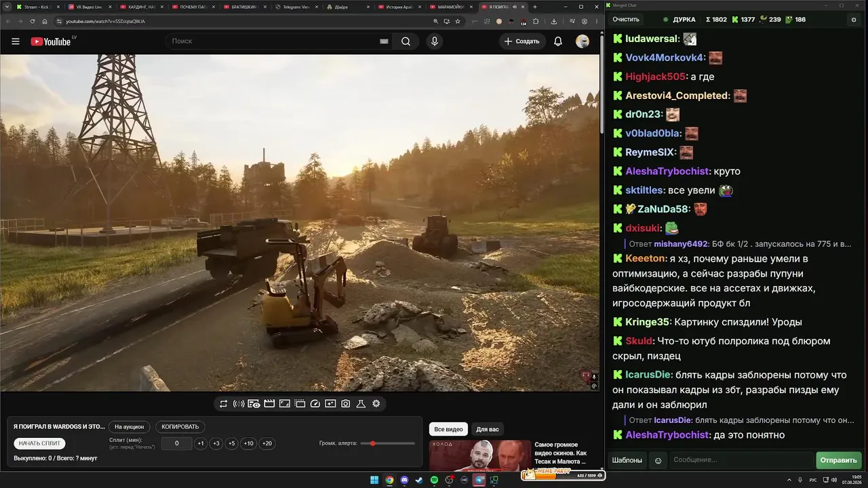868x488 pixels.
Task: Add +10 minutes to the split
Action: pos(249,443)
